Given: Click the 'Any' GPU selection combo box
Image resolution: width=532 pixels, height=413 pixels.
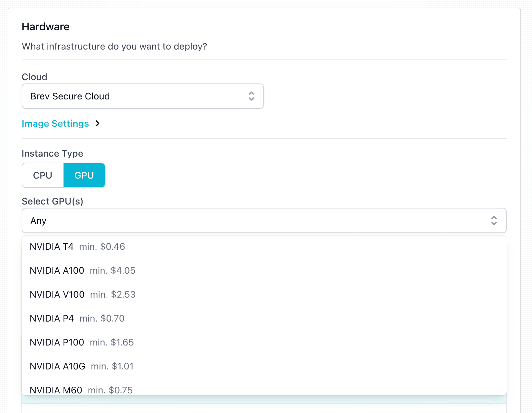Looking at the screenshot, I should click(264, 220).
